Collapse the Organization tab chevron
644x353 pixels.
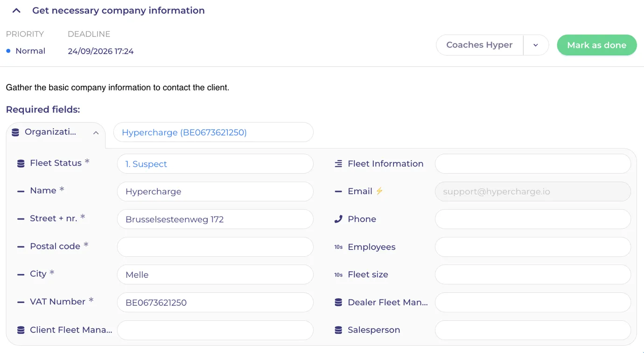point(96,133)
